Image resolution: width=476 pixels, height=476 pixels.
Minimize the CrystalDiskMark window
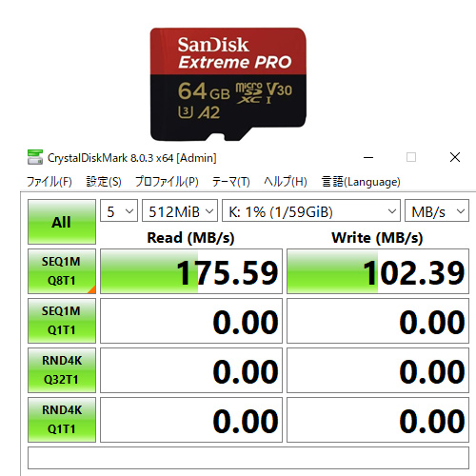(x=368, y=157)
